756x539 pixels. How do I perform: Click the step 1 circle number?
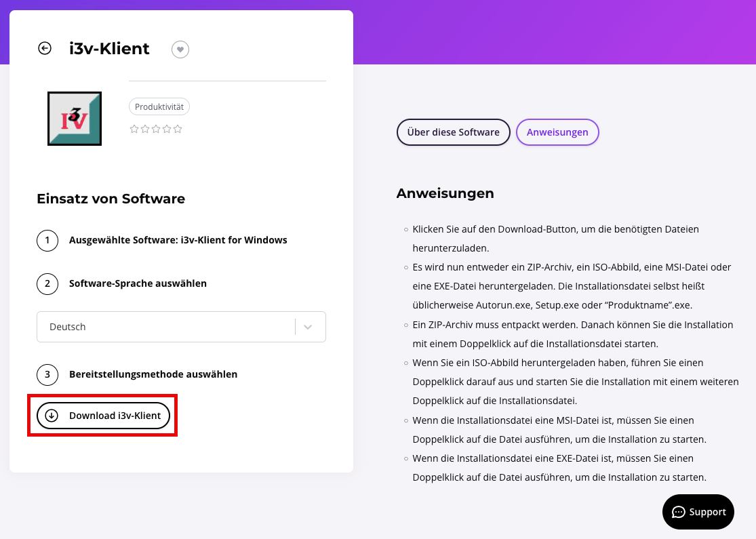(47, 240)
